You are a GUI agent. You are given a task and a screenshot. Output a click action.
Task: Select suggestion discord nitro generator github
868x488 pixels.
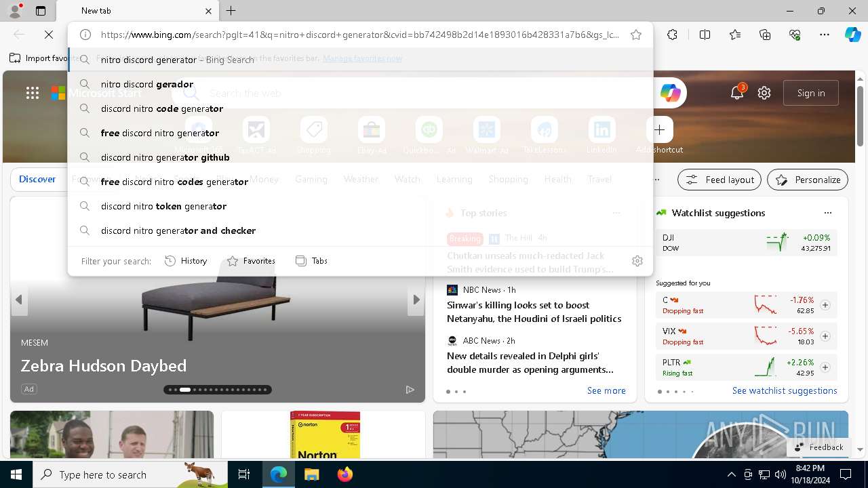coord(360,157)
